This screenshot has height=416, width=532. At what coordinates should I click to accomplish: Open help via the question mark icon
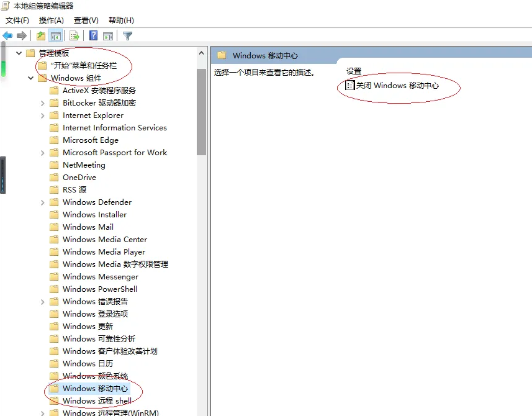pyautogui.click(x=92, y=35)
